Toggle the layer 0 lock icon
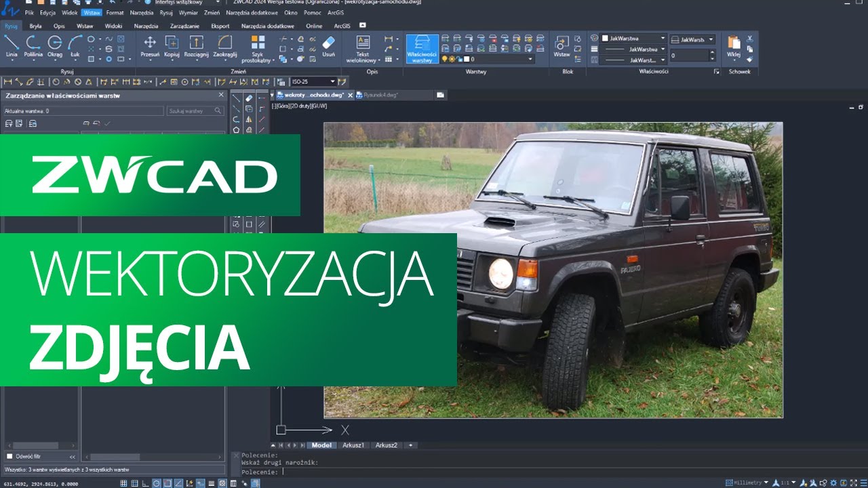 (458, 59)
